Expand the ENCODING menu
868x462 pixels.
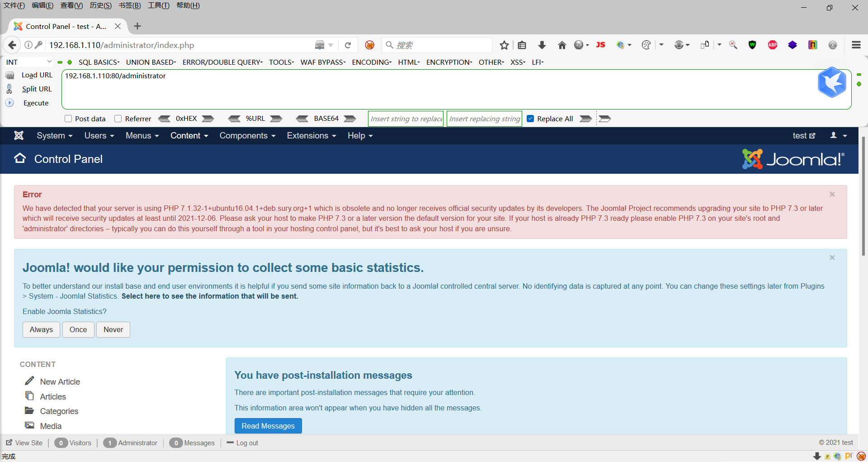tap(372, 62)
